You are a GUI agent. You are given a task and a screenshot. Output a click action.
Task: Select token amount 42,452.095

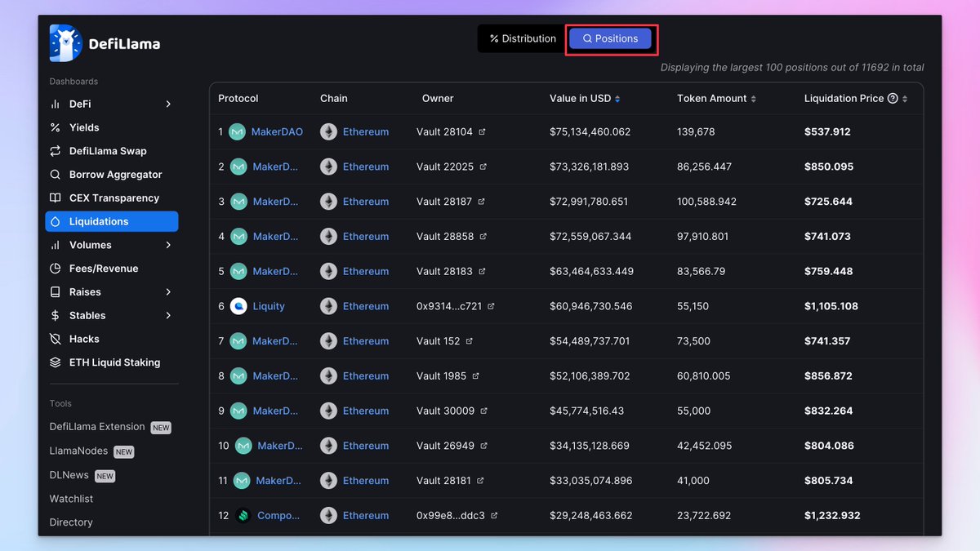(705, 447)
